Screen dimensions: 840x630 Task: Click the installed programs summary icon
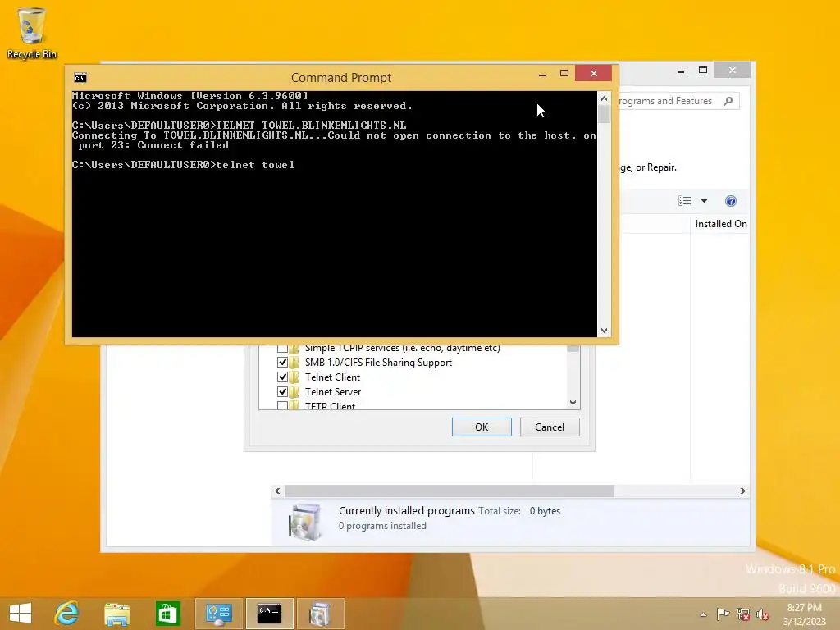pos(305,521)
